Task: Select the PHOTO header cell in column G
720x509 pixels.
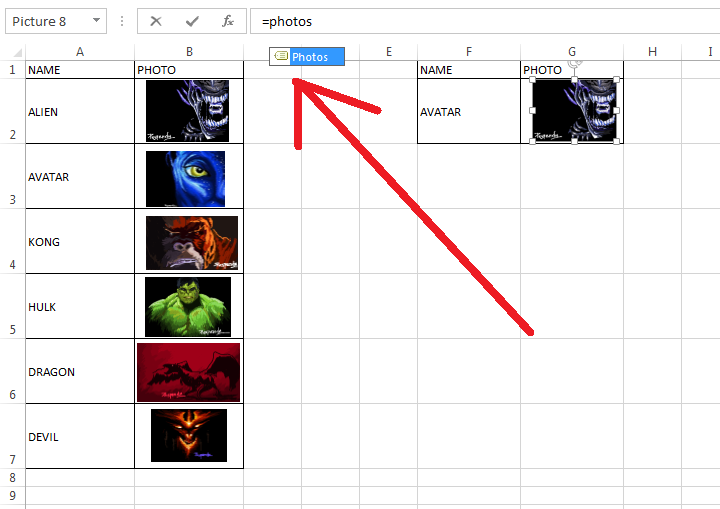Action: (x=572, y=70)
